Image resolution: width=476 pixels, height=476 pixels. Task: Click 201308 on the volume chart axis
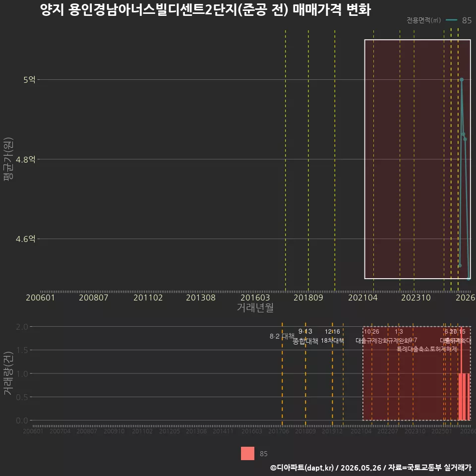pyautogui.click(x=196, y=431)
